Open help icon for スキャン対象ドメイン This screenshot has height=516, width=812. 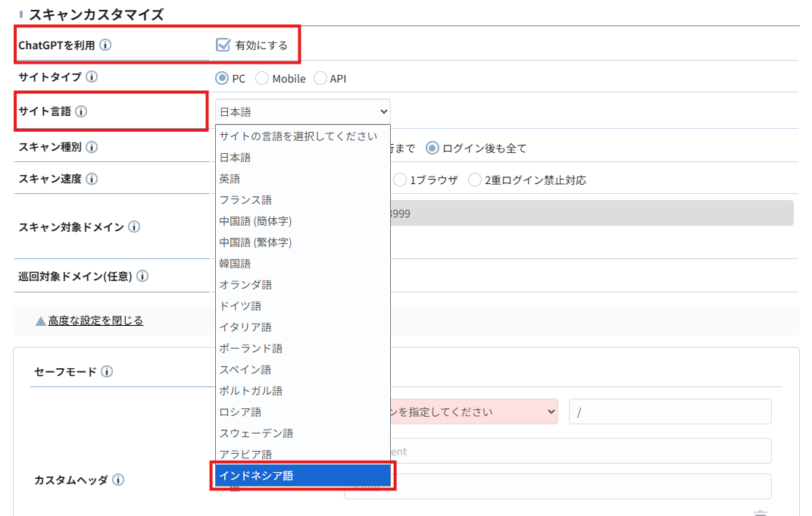coord(134,227)
